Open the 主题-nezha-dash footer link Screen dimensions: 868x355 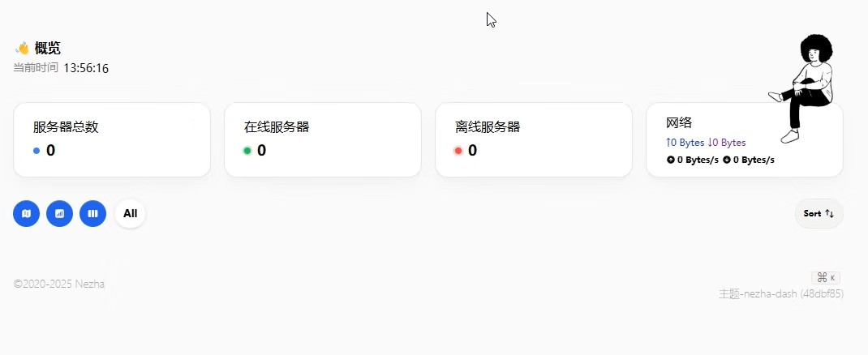click(780, 294)
